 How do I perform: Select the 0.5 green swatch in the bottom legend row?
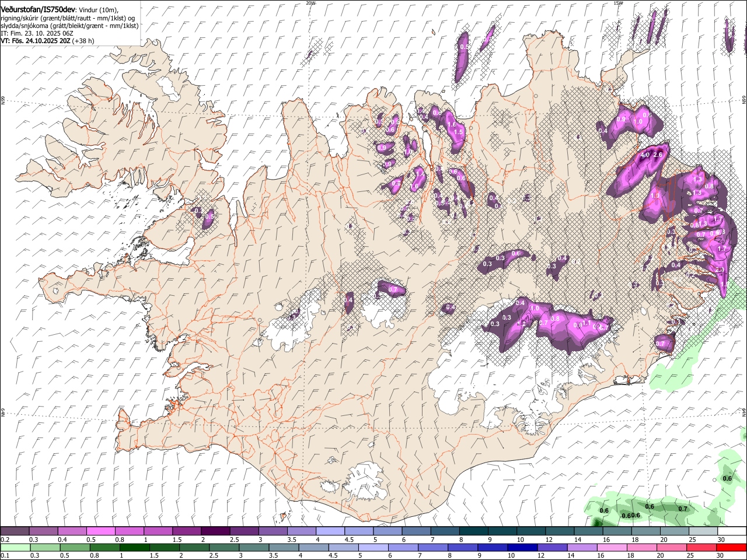coord(75,548)
